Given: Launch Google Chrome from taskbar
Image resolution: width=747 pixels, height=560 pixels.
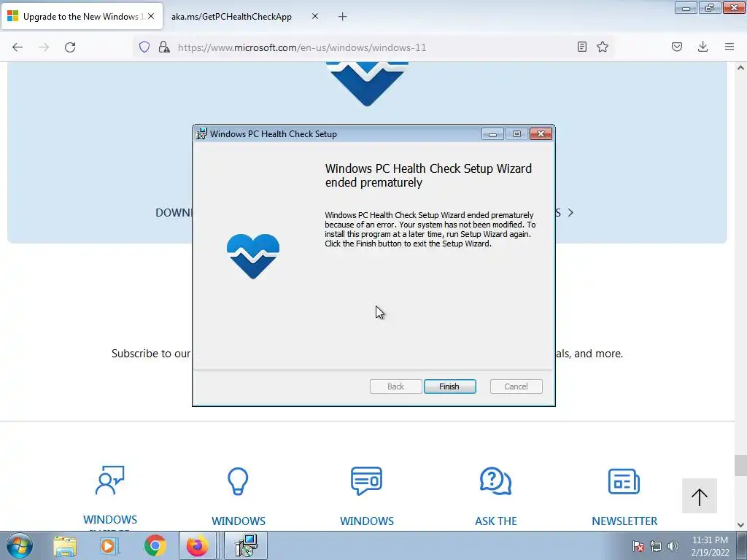Looking at the screenshot, I should point(155,545).
